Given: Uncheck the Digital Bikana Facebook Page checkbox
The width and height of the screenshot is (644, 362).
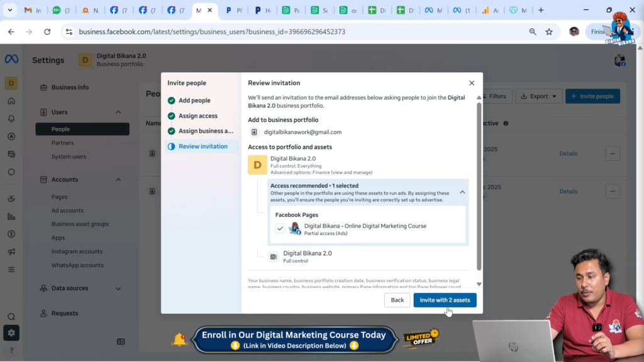Looking at the screenshot, I should [280, 228].
